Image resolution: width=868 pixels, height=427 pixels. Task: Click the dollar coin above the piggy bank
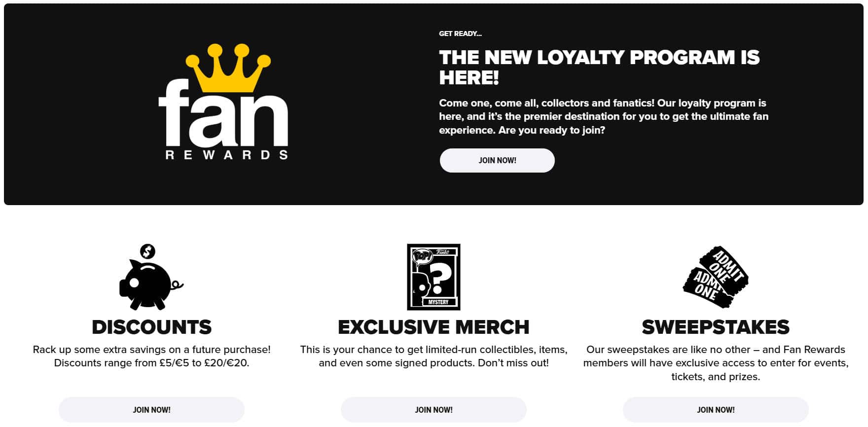[x=147, y=251]
